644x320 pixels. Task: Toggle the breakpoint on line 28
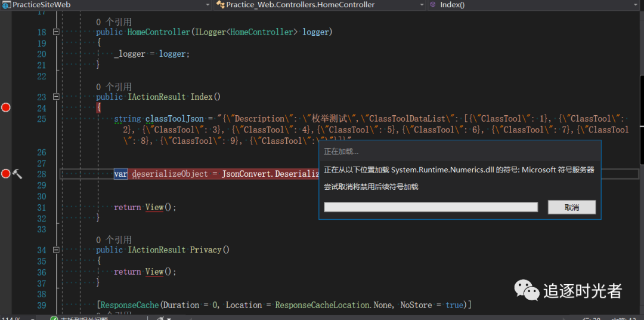tap(6, 174)
